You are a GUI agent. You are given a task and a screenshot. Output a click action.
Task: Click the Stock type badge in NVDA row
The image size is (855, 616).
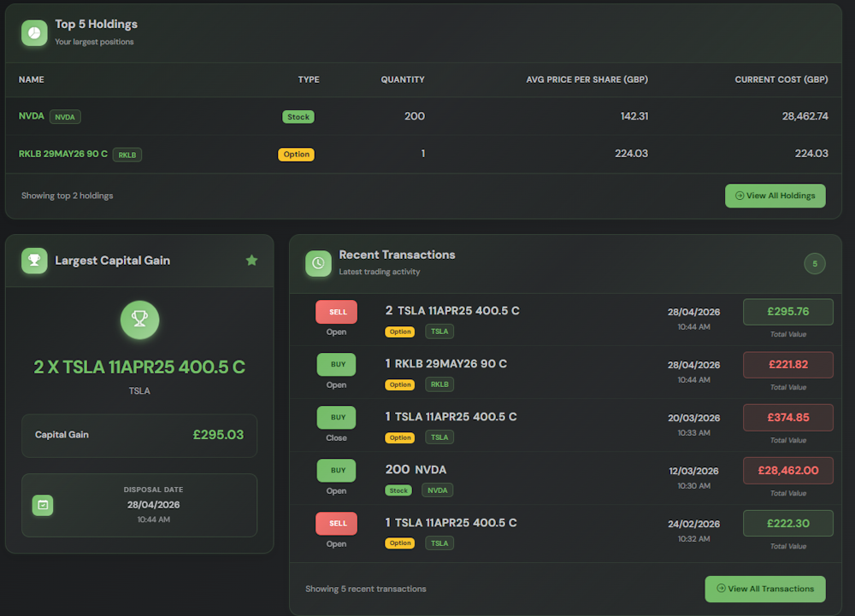click(x=298, y=116)
